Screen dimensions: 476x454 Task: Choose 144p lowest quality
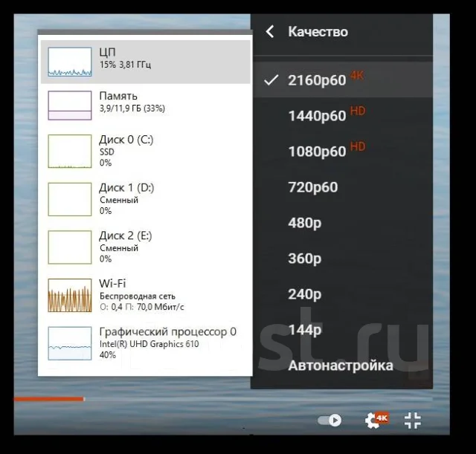coord(343,329)
